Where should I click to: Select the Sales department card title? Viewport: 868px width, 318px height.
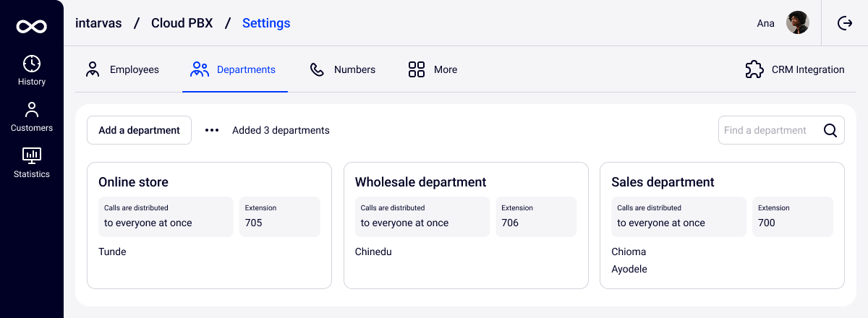tap(663, 182)
